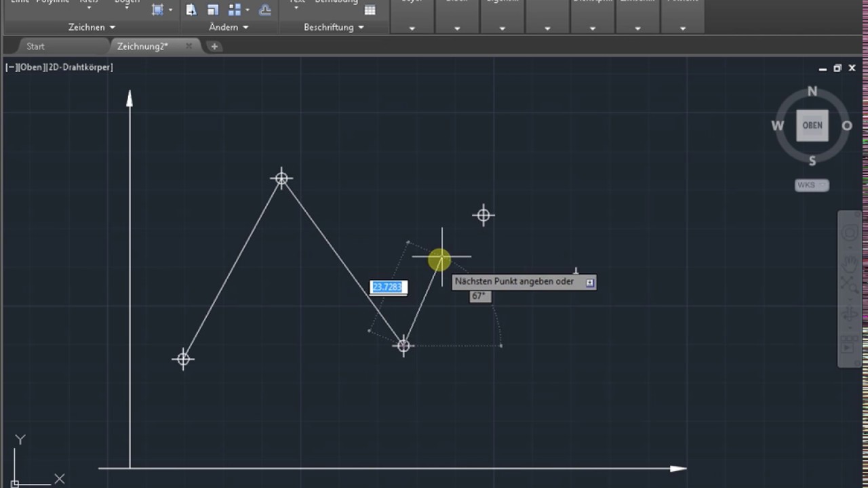This screenshot has height=488, width=868.
Task: Expand the Zeichnen panel
Action: pyautogui.click(x=92, y=27)
